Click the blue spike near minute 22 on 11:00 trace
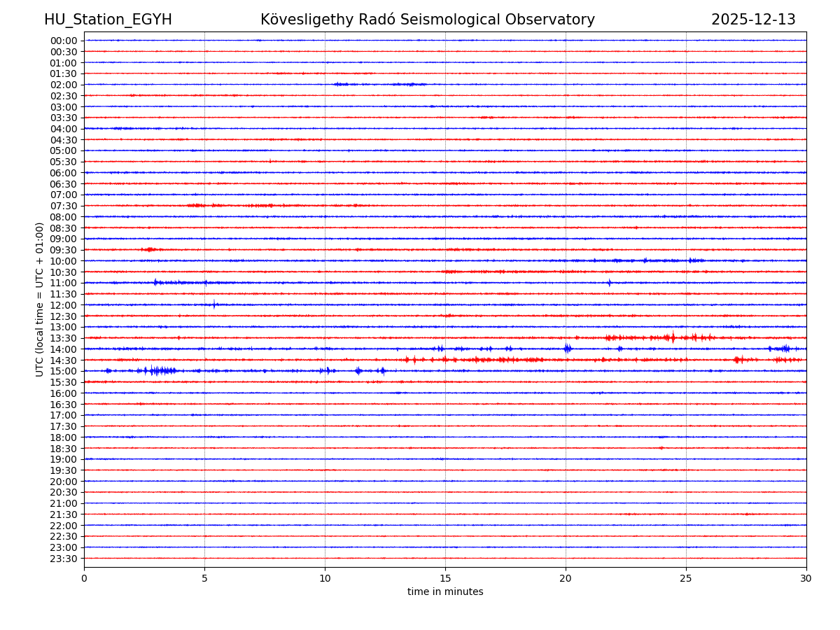Screen dimensions: 840x630 click(x=609, y=283)
